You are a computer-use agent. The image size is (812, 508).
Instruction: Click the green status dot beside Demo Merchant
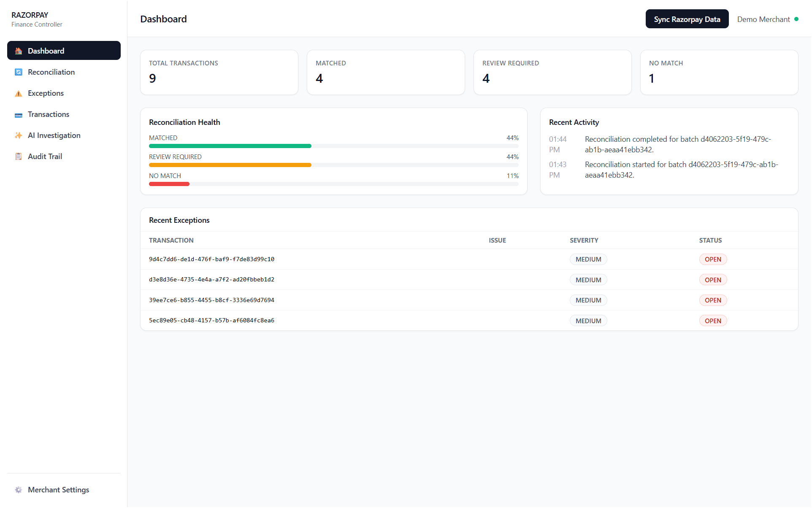(796, 19)
